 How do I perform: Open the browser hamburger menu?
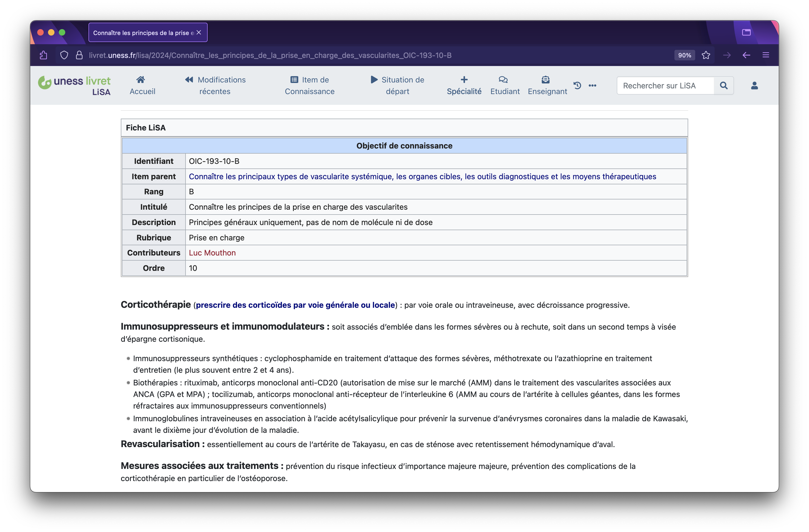pos(766,55)
